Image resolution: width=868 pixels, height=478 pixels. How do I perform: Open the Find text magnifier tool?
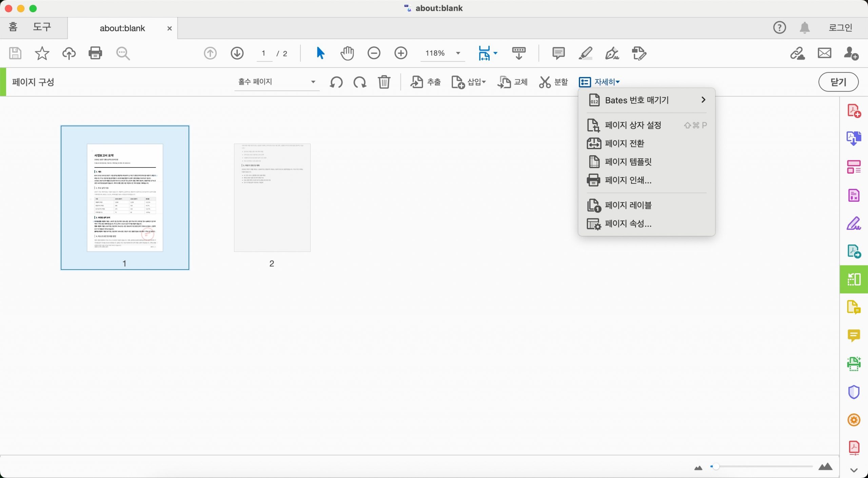(x=123, y=53)
